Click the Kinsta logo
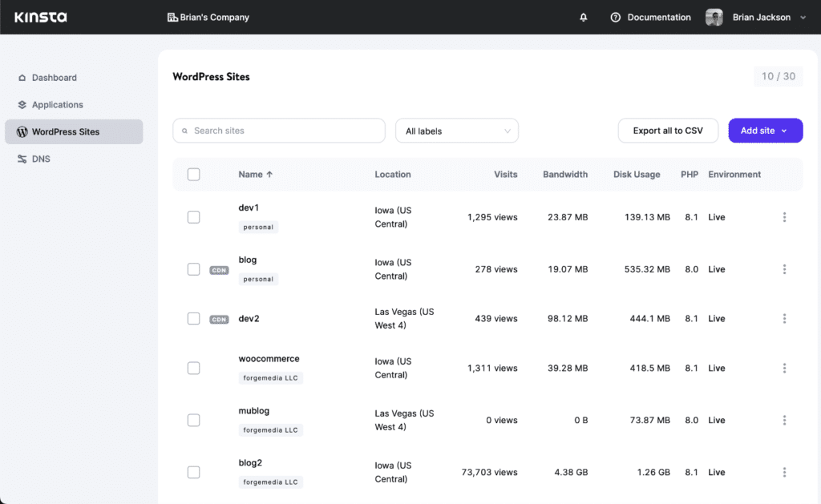Viewport: 821px width, 504px height. tap(41, 18)
